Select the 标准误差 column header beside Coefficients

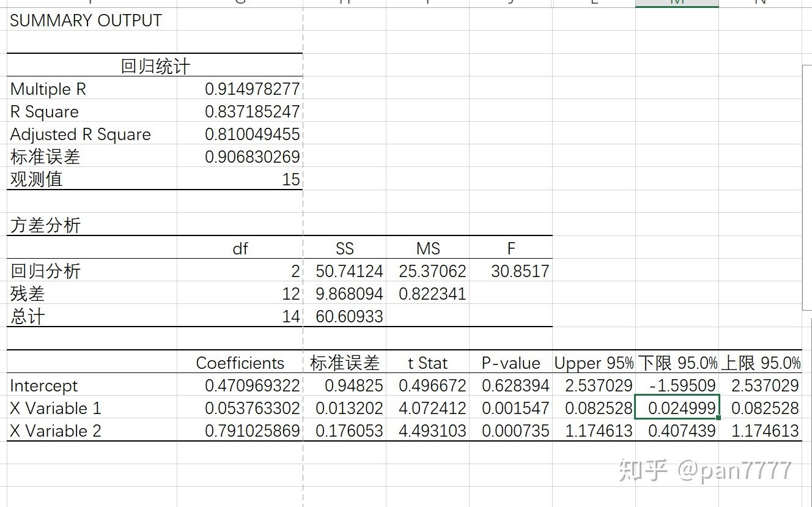pyautogui.click(x=345, y=363)
